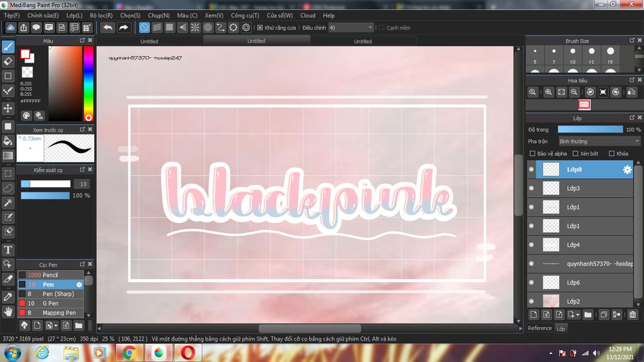
Task: Zoom out using Navigator panel
Action: click(x=574, y=92)
